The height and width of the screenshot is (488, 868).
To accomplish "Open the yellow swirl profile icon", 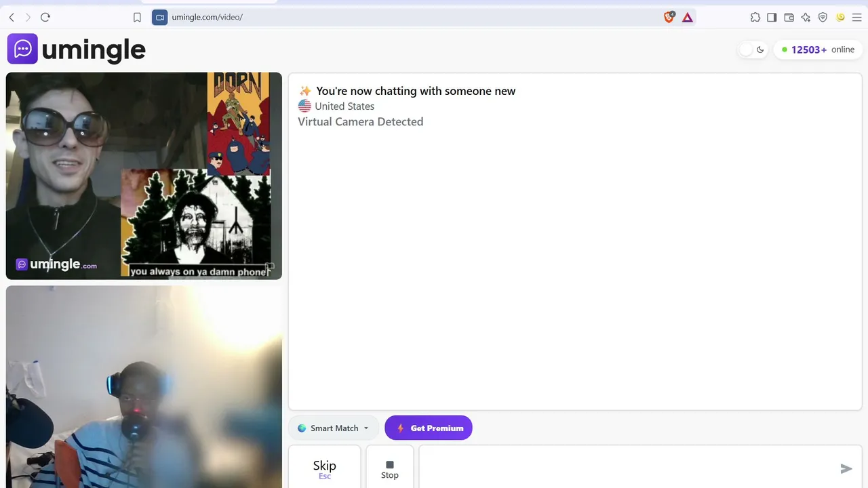I will 841,18.
